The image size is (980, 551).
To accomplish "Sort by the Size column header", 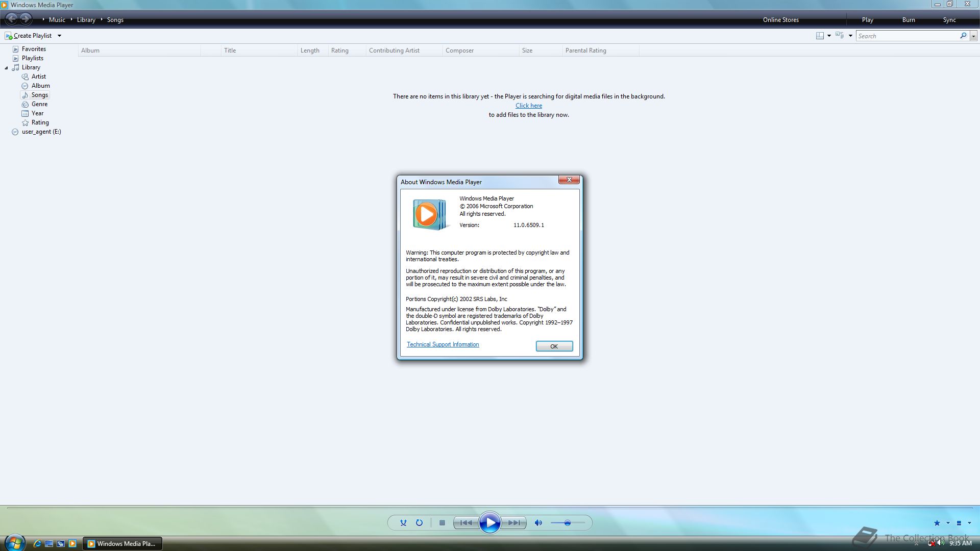I will pos(541,51).
